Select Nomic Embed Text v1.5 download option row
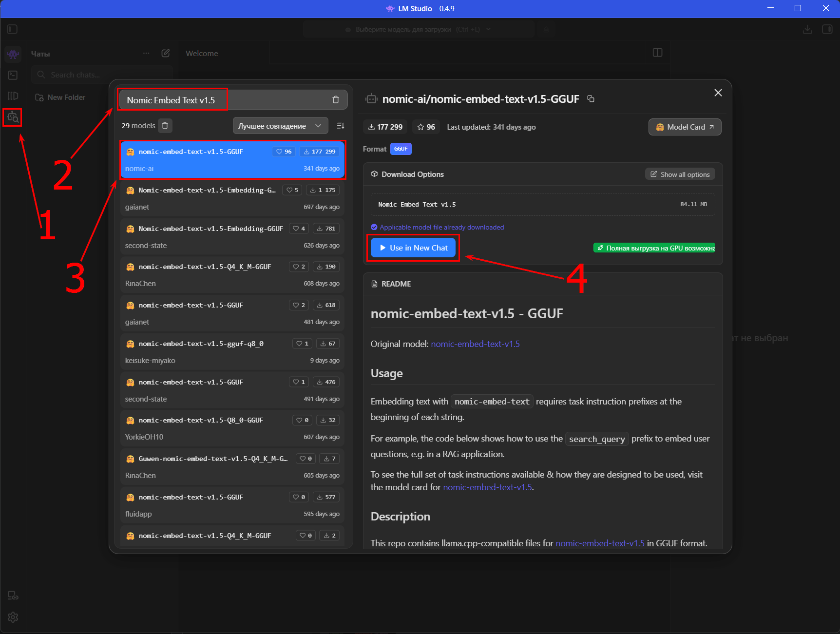This screenshot has width=840, height=634. click(543, 205)
